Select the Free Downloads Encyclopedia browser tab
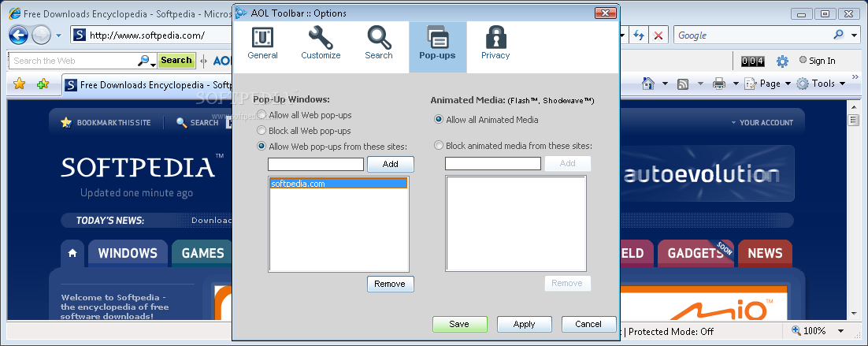 pyautogui.click(x=147, y=84)
